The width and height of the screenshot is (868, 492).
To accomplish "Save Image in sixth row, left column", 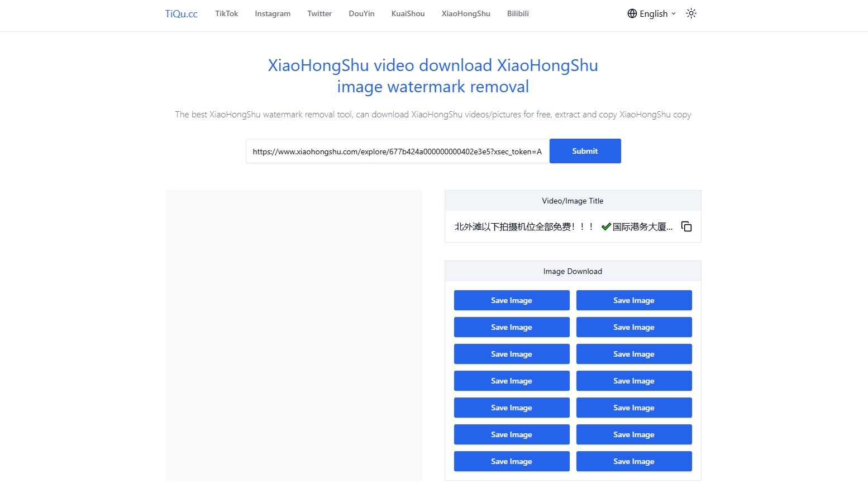I will [512, 434].
